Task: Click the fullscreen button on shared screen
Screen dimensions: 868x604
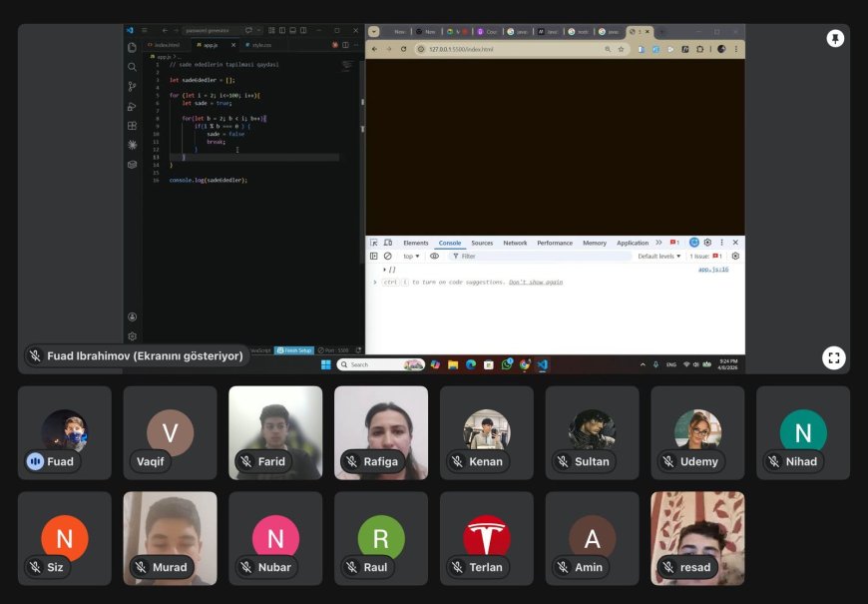Action: 834,358
